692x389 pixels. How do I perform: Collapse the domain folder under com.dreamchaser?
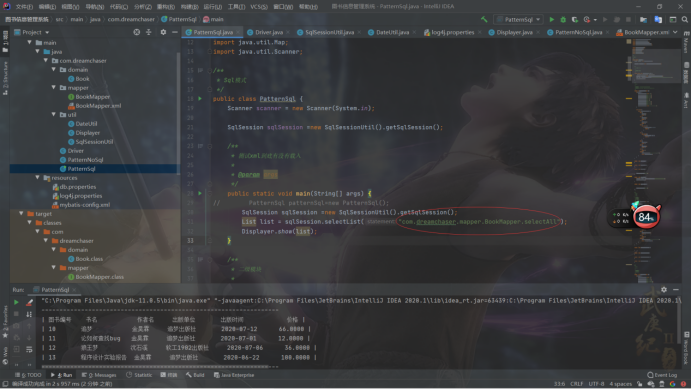click(54, 70)
